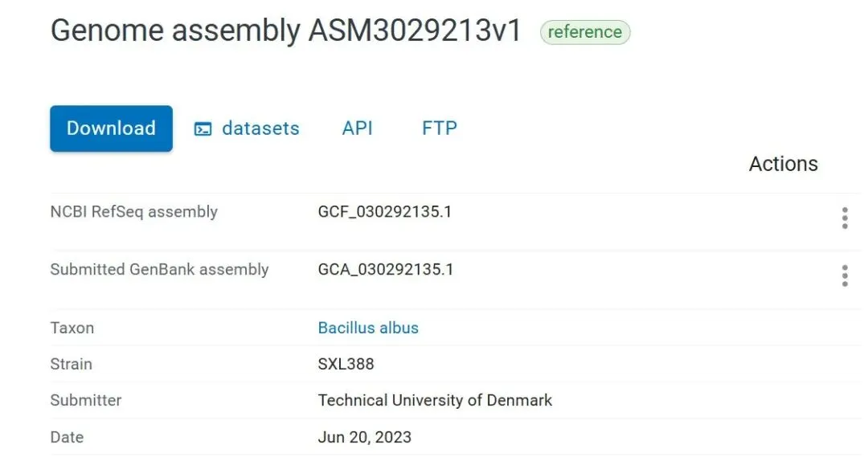Open the FTP link

[x=439, y=128]
